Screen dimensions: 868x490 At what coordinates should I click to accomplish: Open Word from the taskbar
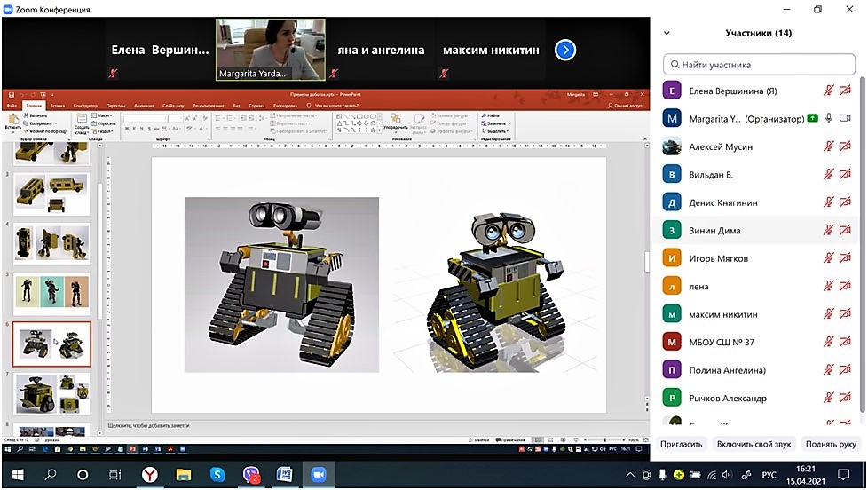point(285,475)
